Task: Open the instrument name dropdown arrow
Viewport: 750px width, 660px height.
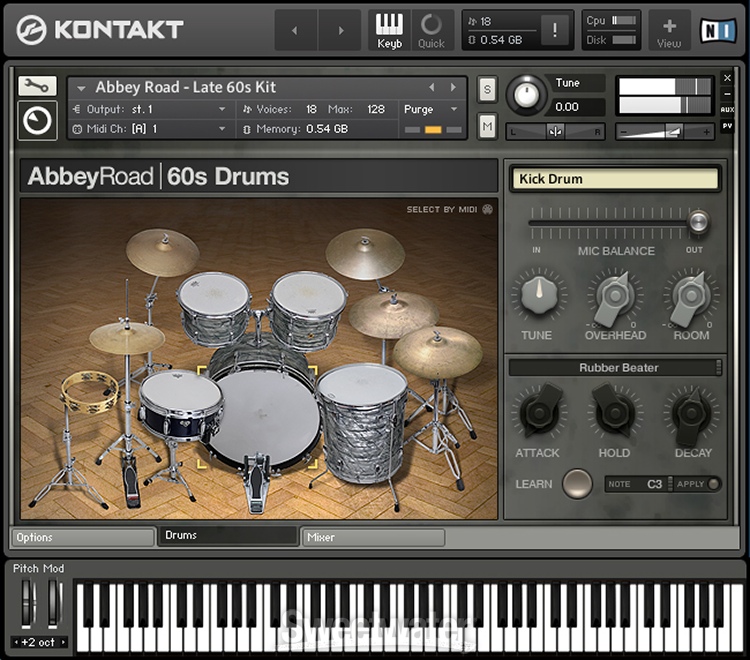Action: (81, 88)
